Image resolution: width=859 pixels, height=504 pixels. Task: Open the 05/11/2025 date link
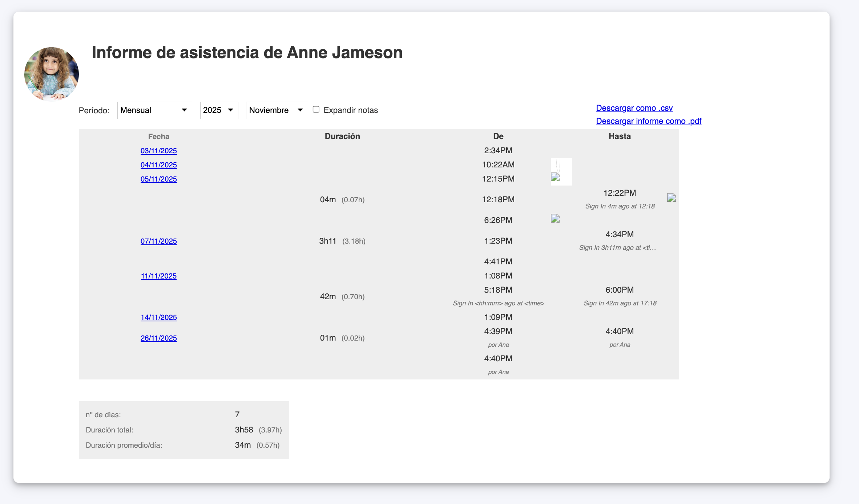pos(158,179)
